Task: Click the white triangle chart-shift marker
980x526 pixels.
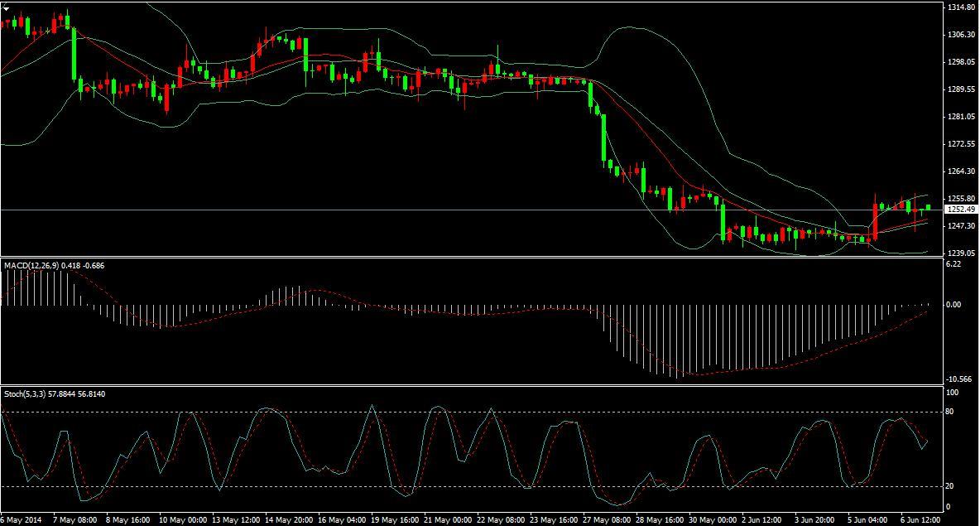Action: pos(5,7)
